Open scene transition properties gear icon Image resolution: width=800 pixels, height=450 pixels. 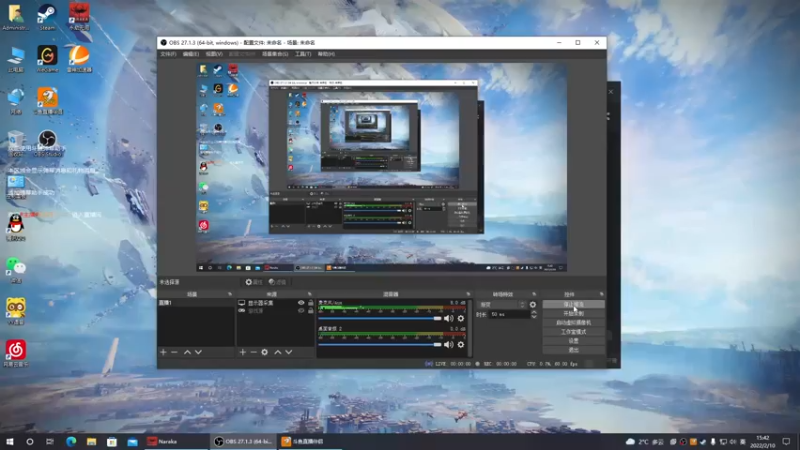click(533, 304)
